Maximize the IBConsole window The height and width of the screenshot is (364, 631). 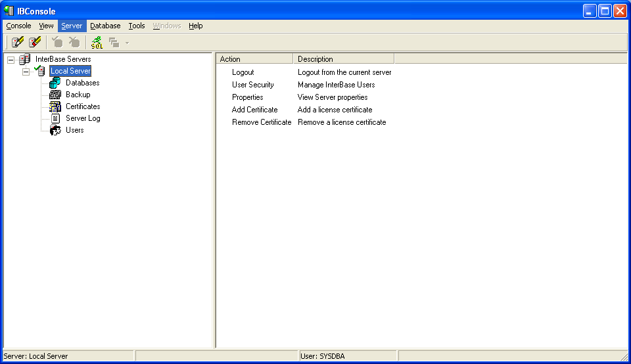[x=605, y=11]
